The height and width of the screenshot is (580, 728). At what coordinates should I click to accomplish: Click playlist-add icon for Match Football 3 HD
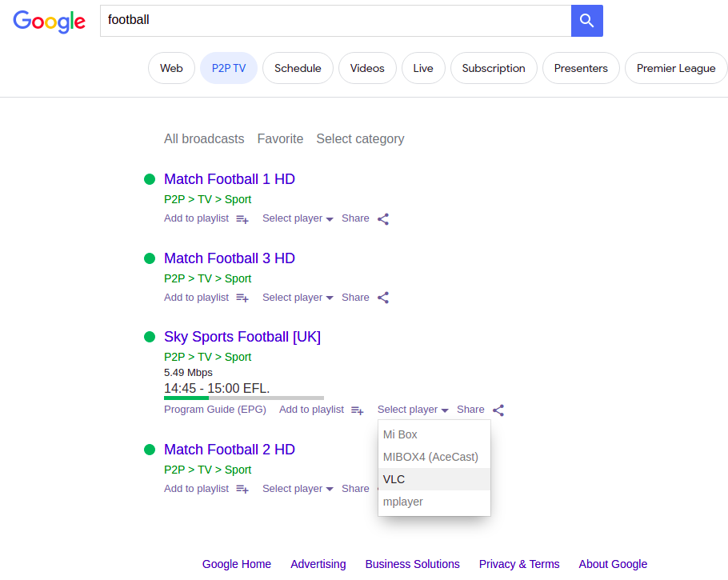[x=242, y=298]
